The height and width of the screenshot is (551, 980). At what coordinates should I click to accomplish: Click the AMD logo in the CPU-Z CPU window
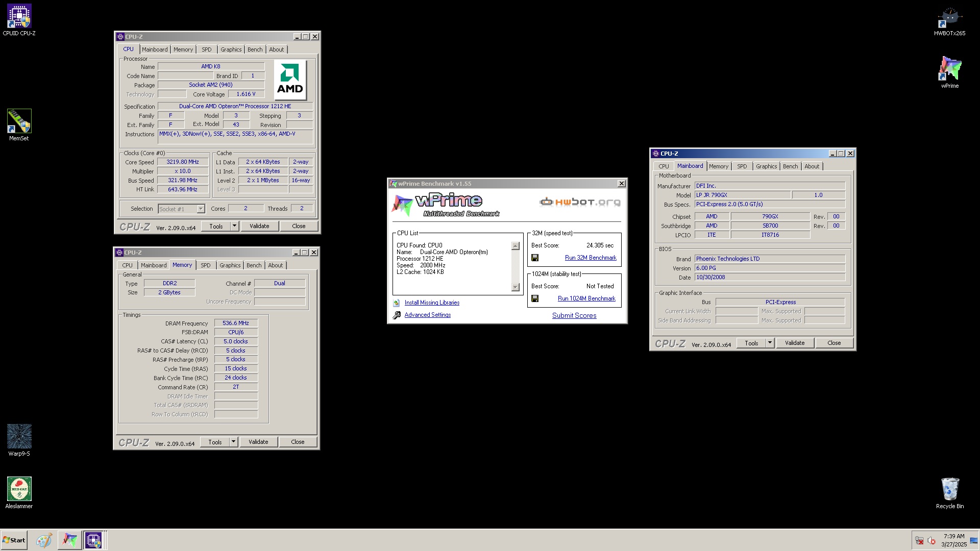[x=290, y=80]
